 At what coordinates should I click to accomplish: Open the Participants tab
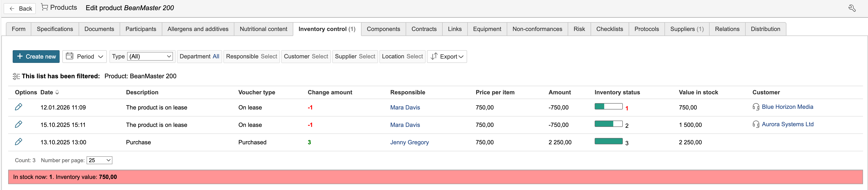coord(141,29)
